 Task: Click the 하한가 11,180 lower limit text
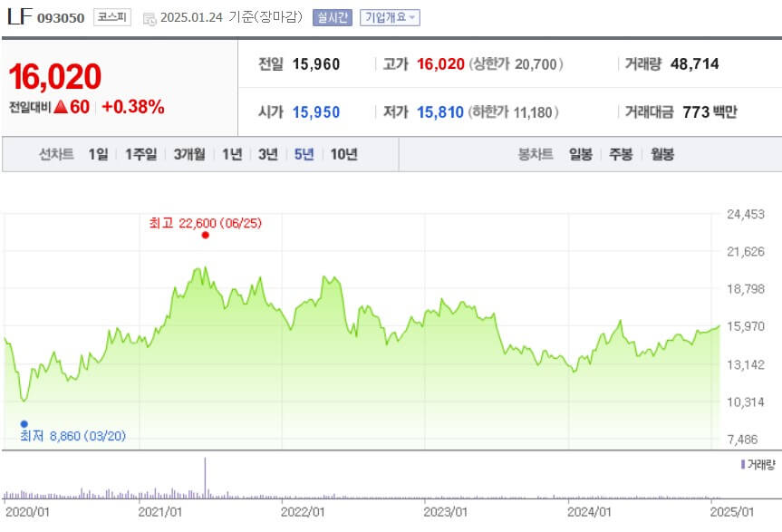513,112
